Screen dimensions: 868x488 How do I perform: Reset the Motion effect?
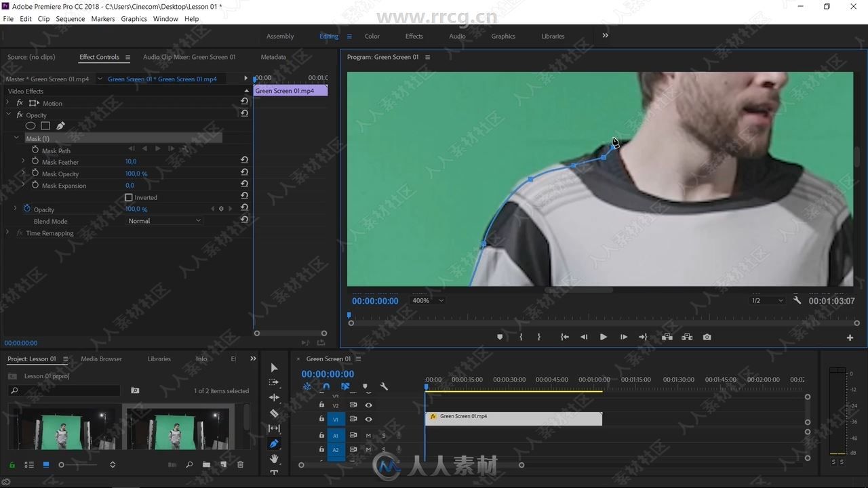[244, 102]
